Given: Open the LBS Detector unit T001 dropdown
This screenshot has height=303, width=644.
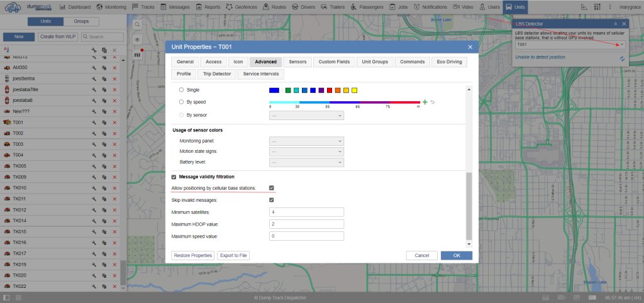Looking at the screenshot, I should point(570,45).
